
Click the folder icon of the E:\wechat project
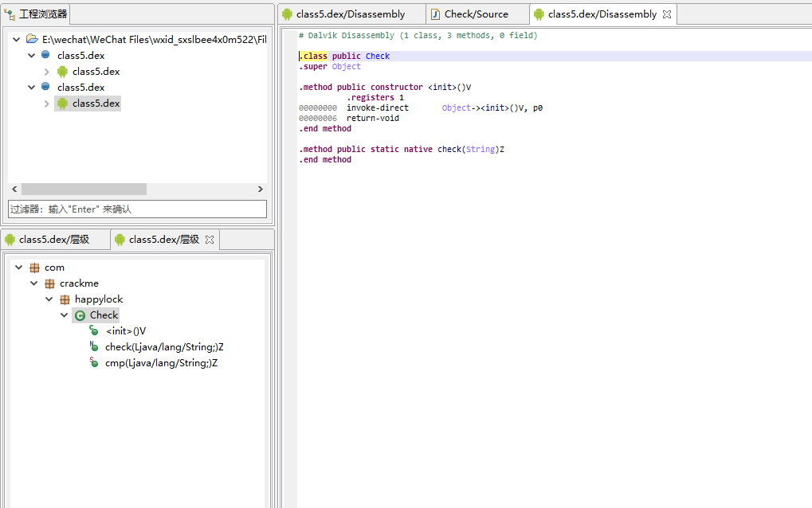coord(32,39)
